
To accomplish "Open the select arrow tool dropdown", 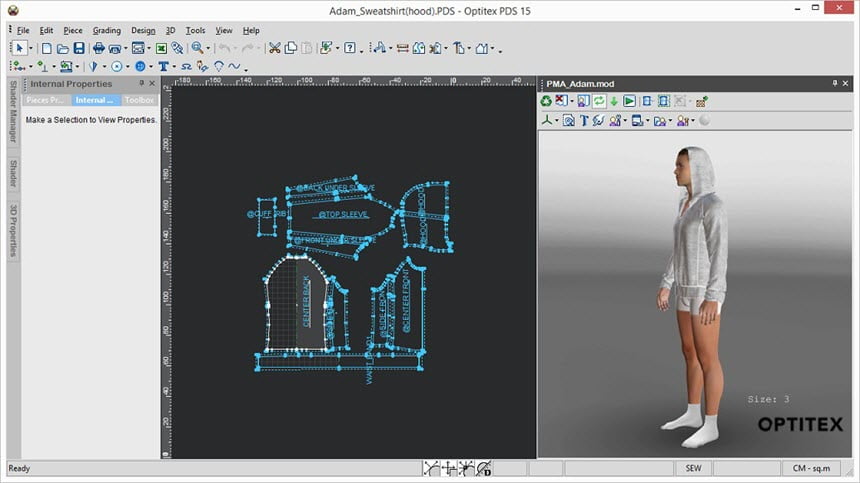I will point(31,48).
